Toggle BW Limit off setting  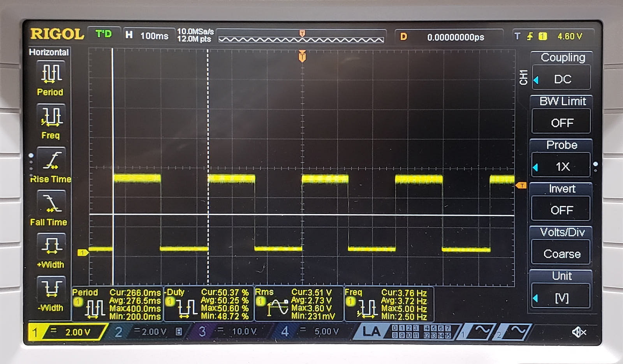tap(561, 122)
